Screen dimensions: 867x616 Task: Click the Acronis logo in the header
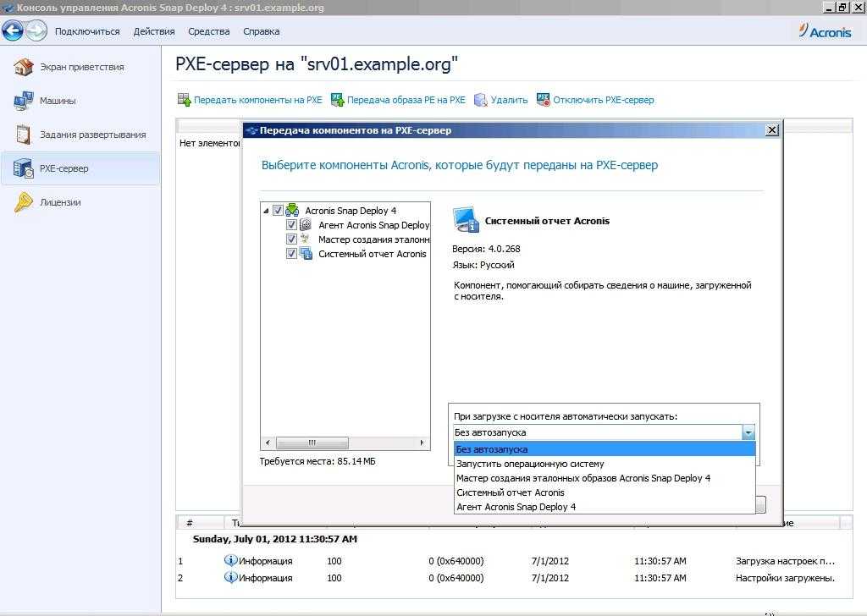click(x=825, y=31)
